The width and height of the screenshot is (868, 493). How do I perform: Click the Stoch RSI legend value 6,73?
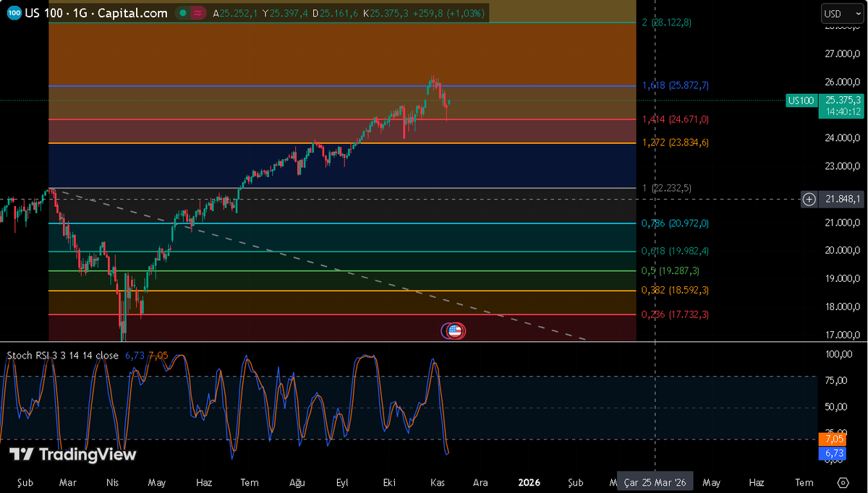click(135, 355)
